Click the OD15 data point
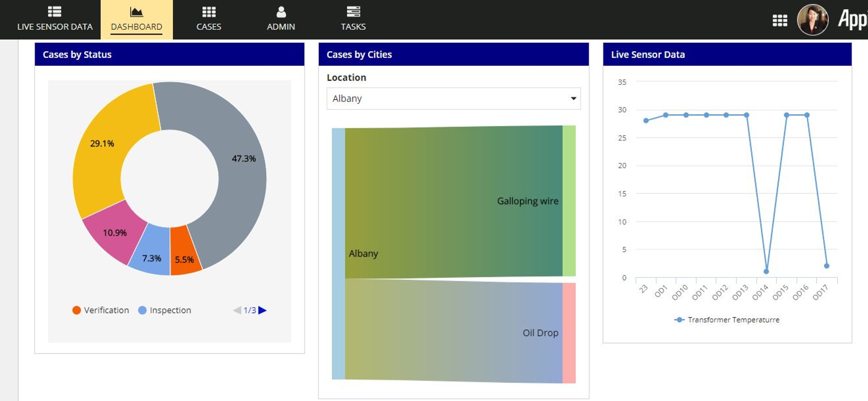868x401 pixels. (x=786, y=115)
